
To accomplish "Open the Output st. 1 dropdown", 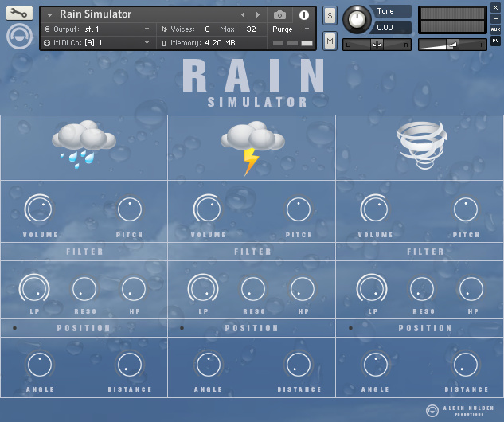I will point(96,29).
